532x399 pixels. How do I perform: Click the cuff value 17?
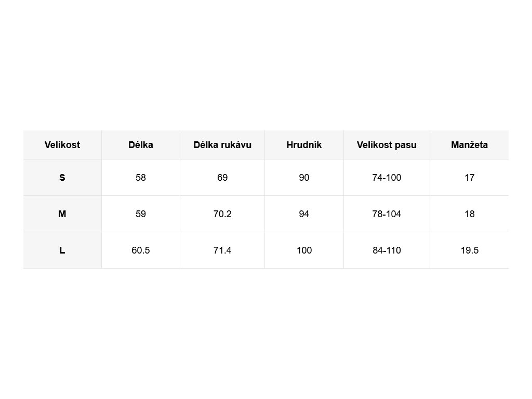point(469,178)
